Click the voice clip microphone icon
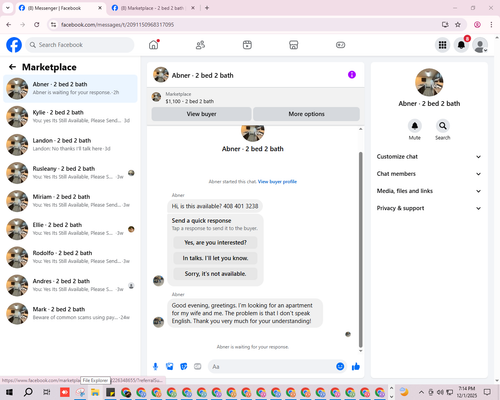 [155, 367]
